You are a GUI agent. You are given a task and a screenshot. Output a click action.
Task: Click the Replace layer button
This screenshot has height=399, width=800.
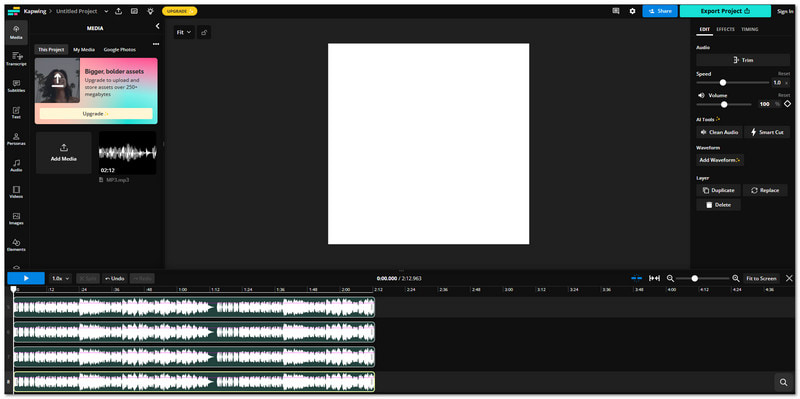(765, 190)
